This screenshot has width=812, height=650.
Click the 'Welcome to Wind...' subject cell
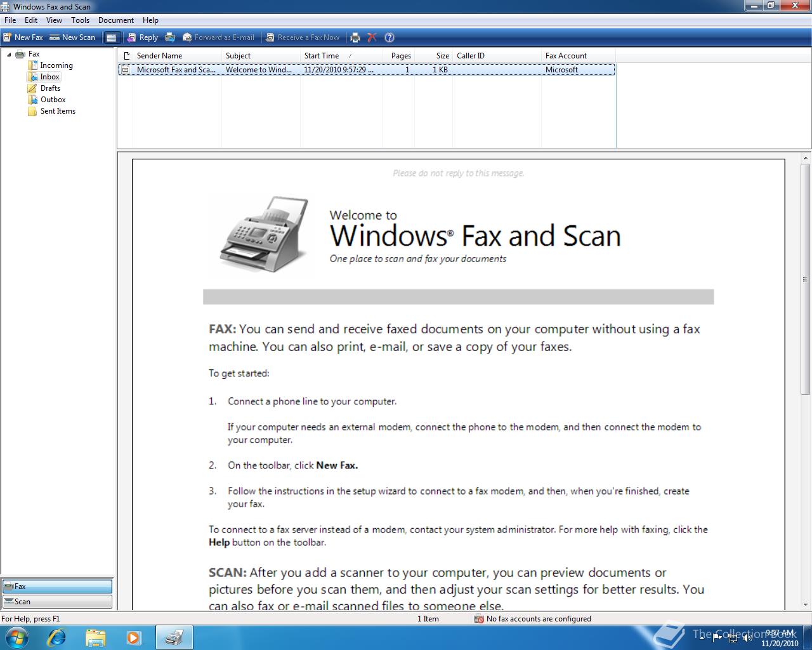point(259,70)
